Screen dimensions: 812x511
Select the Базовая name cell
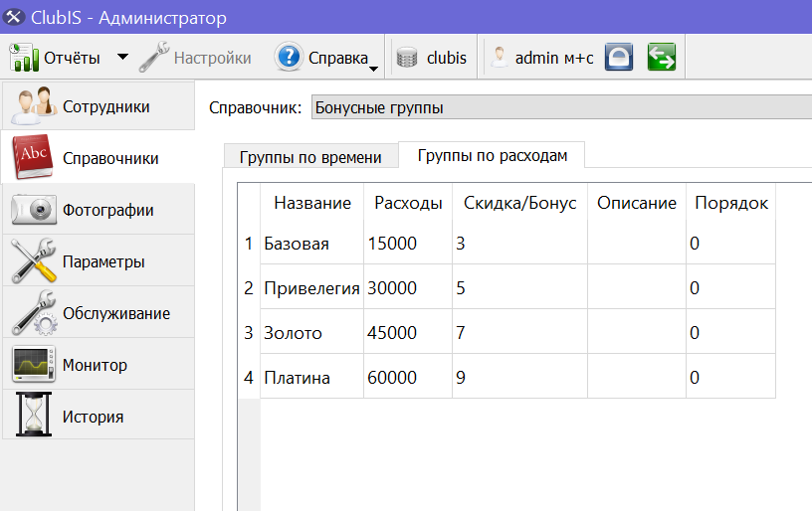[311, 244]
